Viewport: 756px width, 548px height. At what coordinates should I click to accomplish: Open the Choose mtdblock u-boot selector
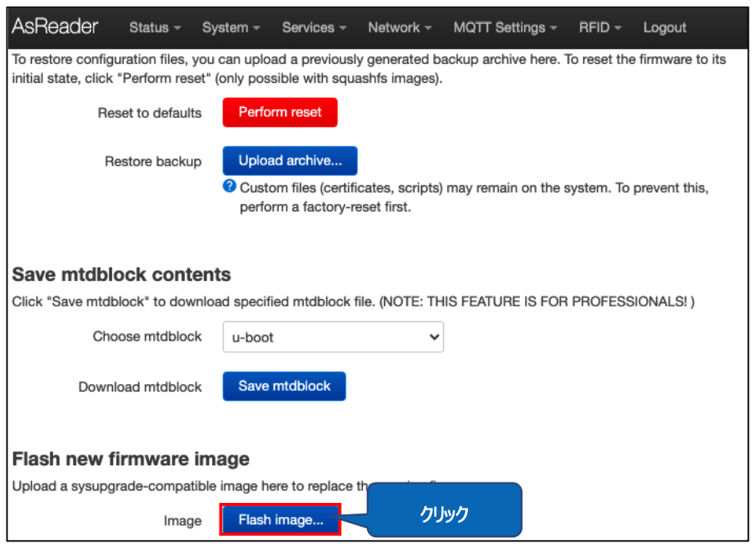pyautogui.click(x=333, y=337)
